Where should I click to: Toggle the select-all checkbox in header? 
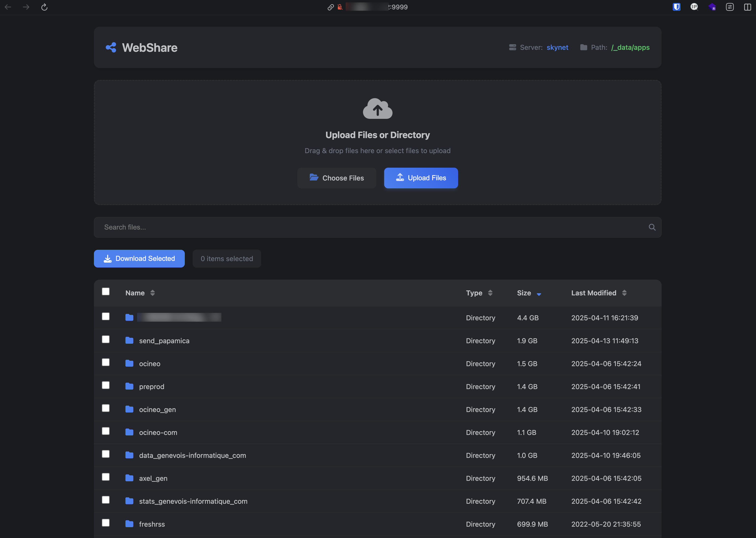click(x=105, y=291)
